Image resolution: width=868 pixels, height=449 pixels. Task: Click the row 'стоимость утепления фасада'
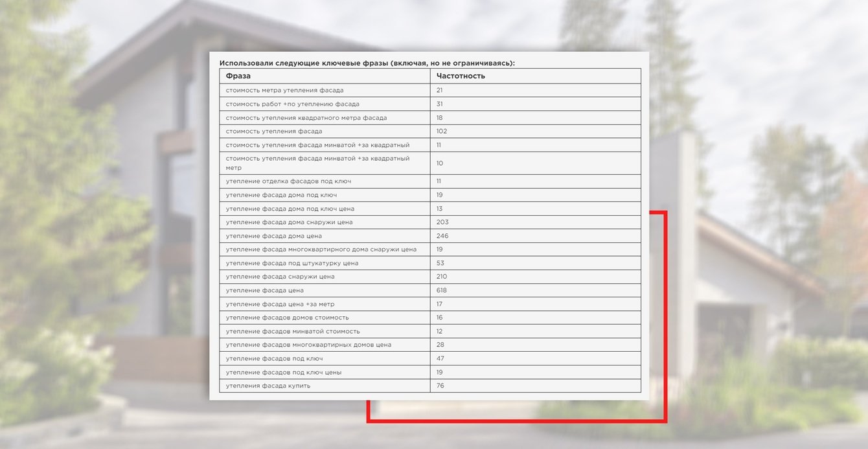click(430, 131)
